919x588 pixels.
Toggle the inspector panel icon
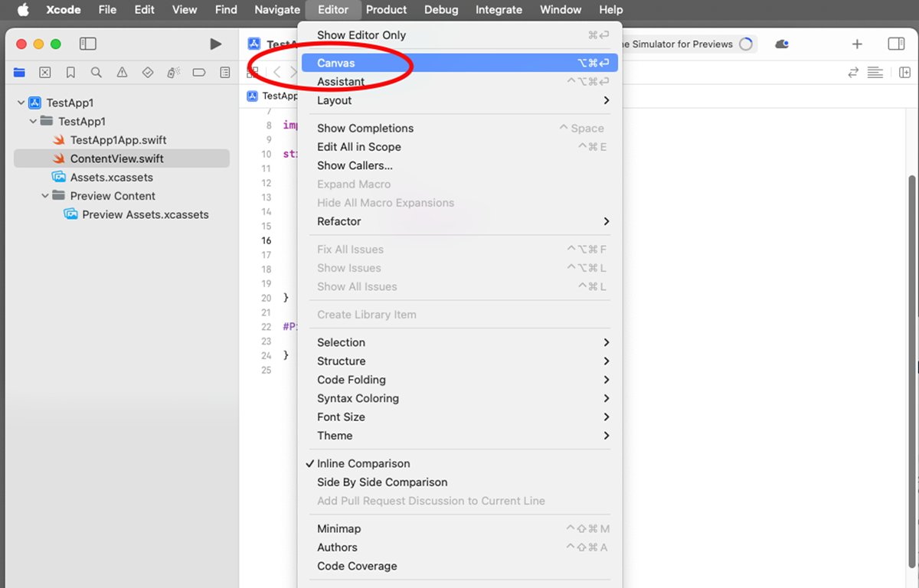(x=896, y=44)
